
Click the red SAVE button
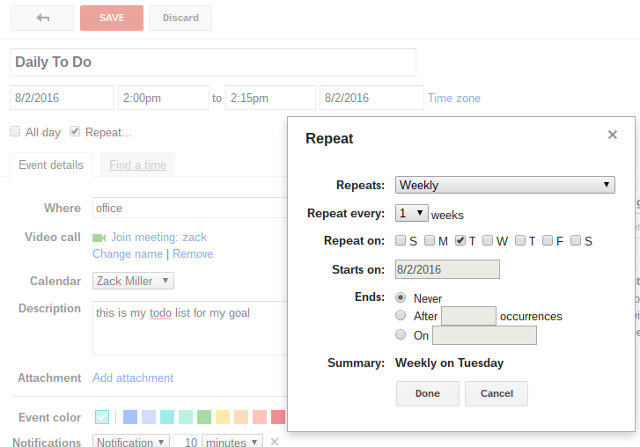[x=111, y=17]
